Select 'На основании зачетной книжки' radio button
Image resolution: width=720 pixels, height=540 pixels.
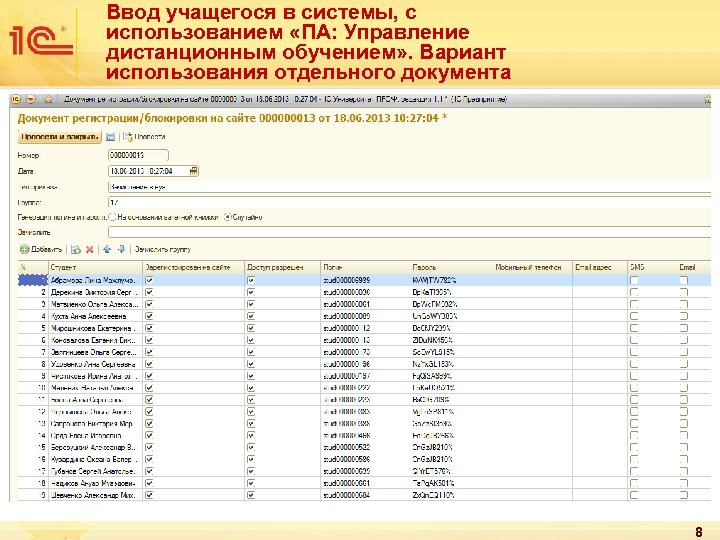pos(112,217)
